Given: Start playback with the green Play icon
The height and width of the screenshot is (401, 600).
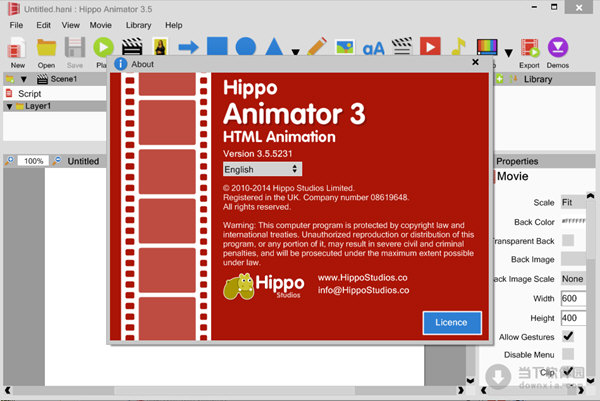Looking at the screenshot, I should click(103, 47).
